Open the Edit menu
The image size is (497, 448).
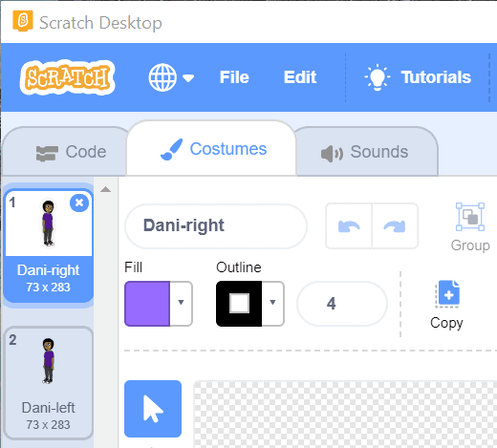300,77
